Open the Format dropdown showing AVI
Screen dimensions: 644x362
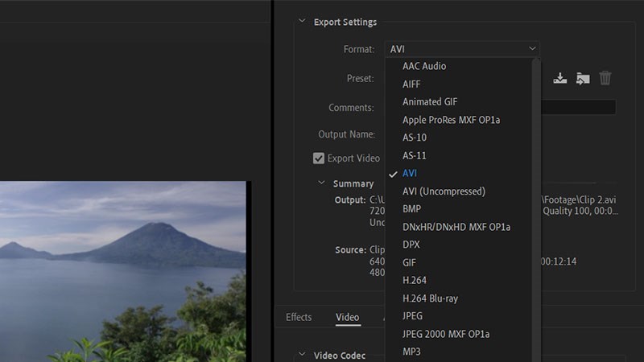(461, 49)
